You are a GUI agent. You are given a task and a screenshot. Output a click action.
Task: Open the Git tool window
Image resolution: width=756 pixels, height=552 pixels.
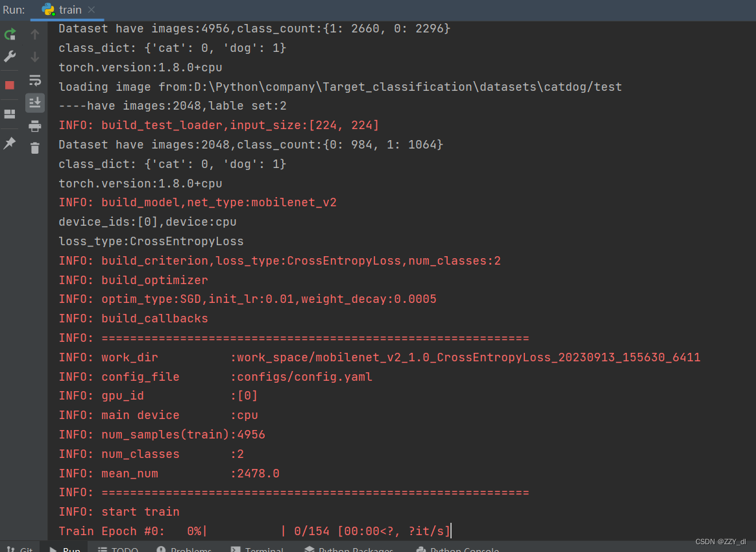tap(21, 549)
